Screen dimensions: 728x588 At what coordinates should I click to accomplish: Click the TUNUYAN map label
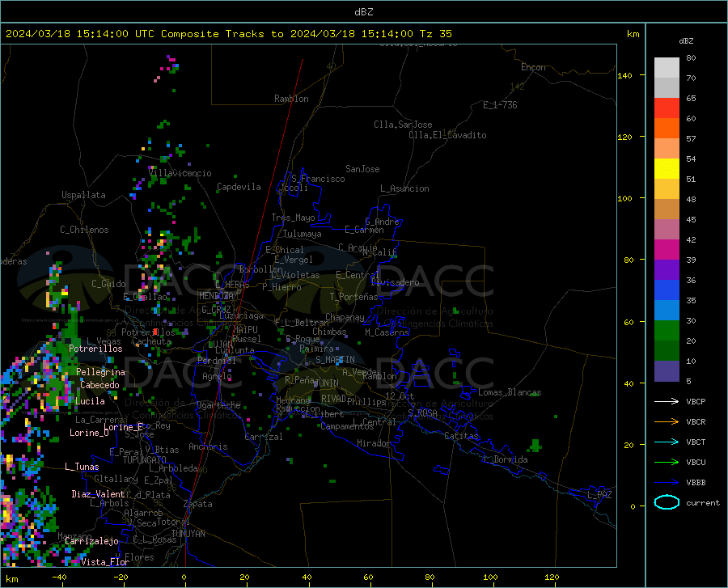pyautogui.click(x=188, y=534)
